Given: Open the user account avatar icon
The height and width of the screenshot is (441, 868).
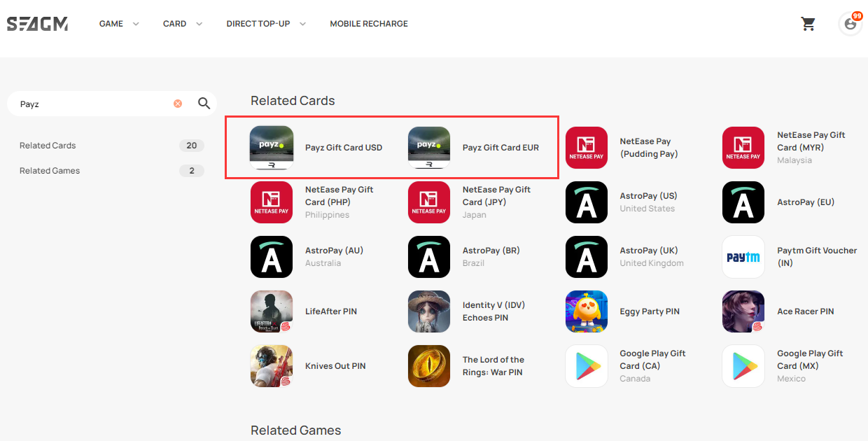Looking at the screenshot, I should pyautogui.click(x=850, y=24).
